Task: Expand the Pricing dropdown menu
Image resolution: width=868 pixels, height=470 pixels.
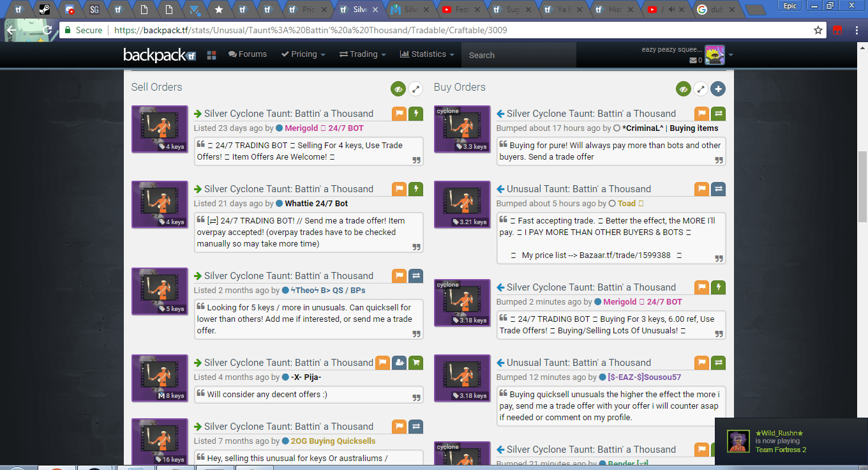Action: pos(304,54)
